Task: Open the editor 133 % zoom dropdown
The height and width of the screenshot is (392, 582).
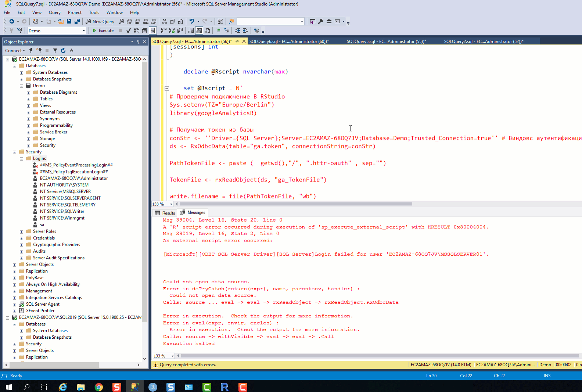Action: [x=171, y=204]
